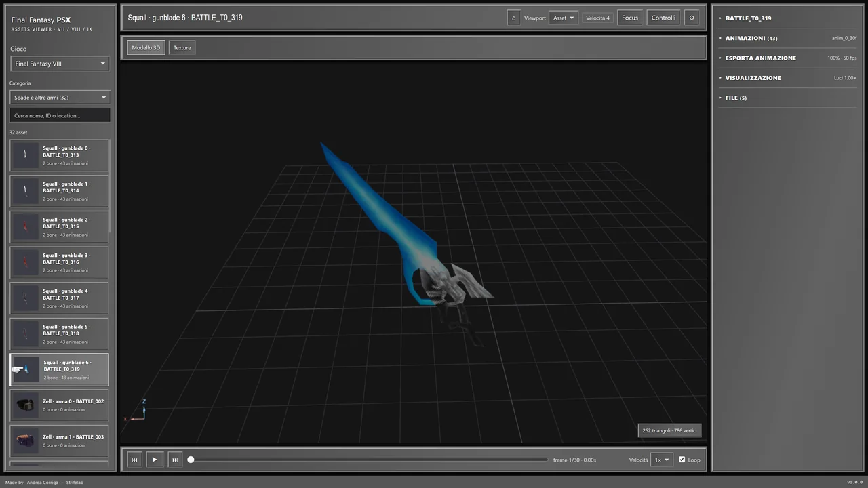Open the Strifelab link
This screenshot has height=488, width=868.
tap(75, 483)
